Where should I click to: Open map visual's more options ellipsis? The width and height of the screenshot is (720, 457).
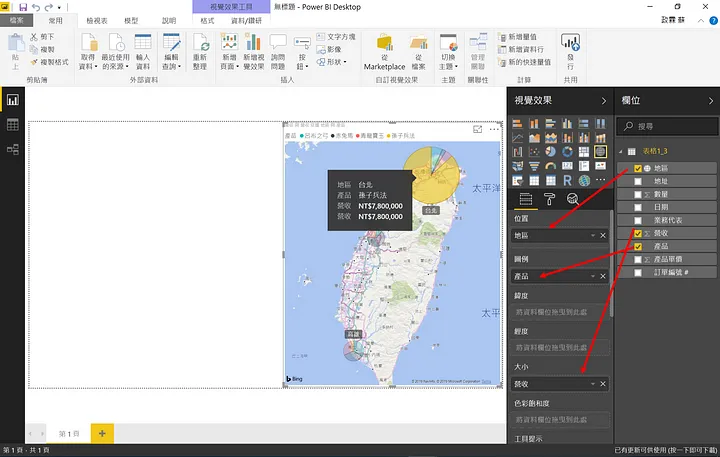pyautogui.click(x=494, y=129)
